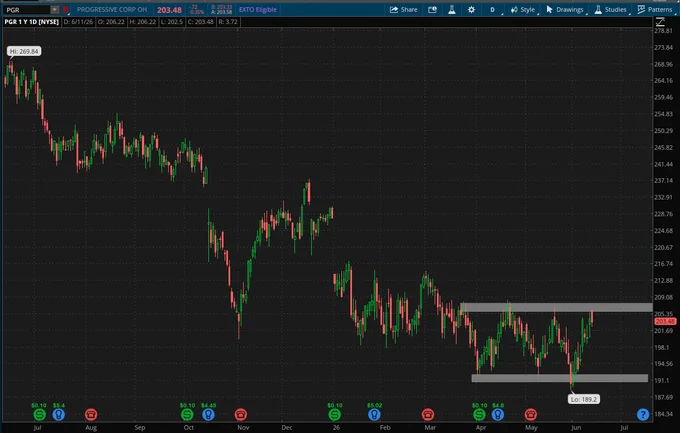Image resolution: width=680 pixels, height=433 pixels.
Task: Click the Jun label on time axis
Action: [576, 427]
